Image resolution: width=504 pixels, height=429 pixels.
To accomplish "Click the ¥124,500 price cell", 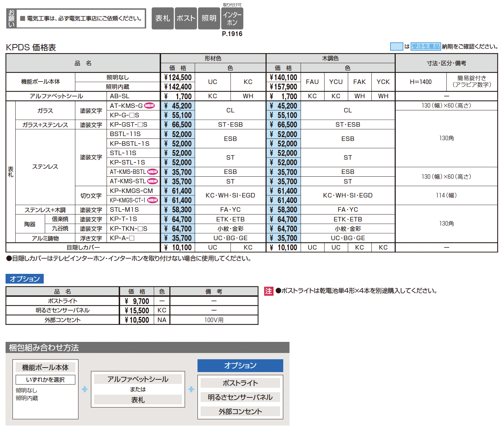I will 178,77.
